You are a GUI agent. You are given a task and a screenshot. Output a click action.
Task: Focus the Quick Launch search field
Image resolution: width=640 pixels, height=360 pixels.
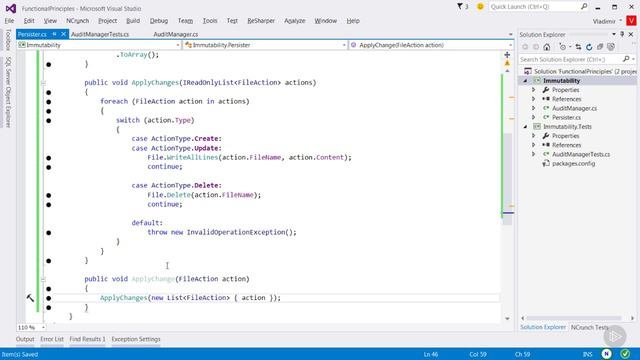534,7
